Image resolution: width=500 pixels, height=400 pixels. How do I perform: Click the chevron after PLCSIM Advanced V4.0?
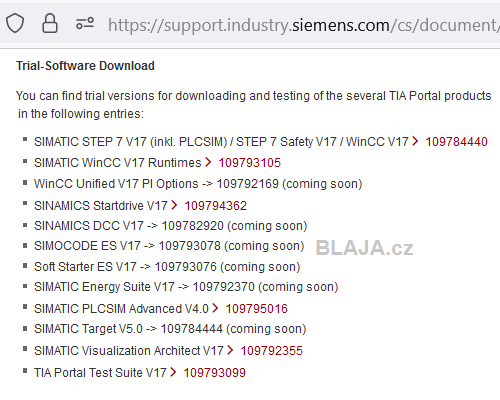click(215, 308)
